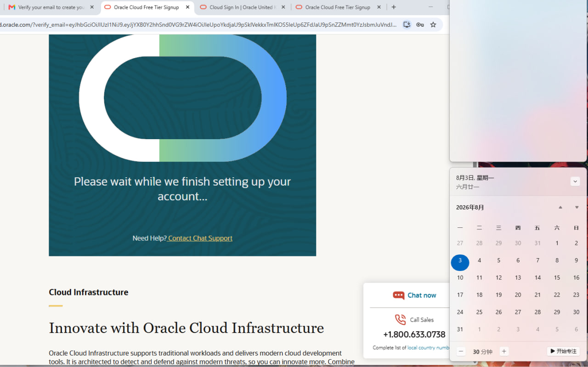Screen dimensions: 588x367
Task: Select today, August 3, in the calendar
Action: tap(460, 263)
